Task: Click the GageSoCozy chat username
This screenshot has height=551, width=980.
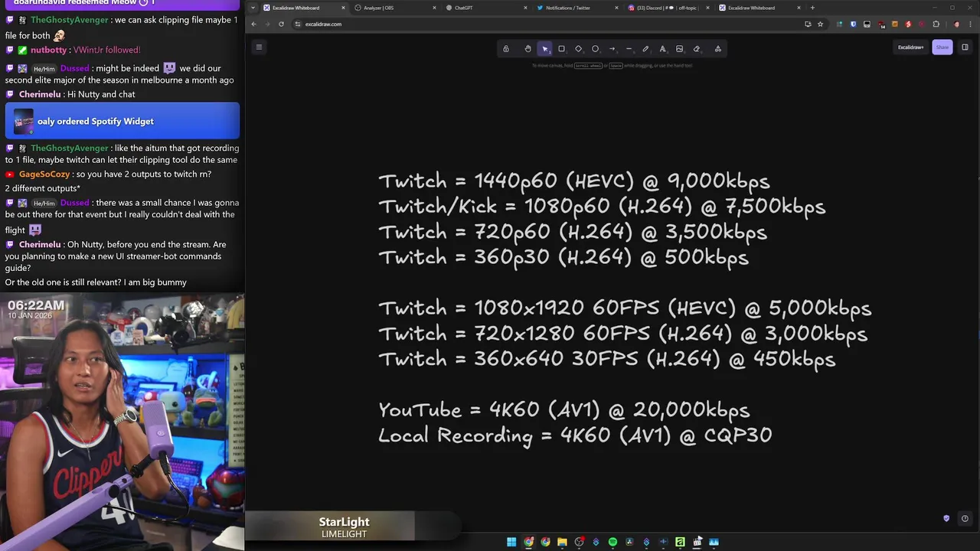Action: [44, 174]
